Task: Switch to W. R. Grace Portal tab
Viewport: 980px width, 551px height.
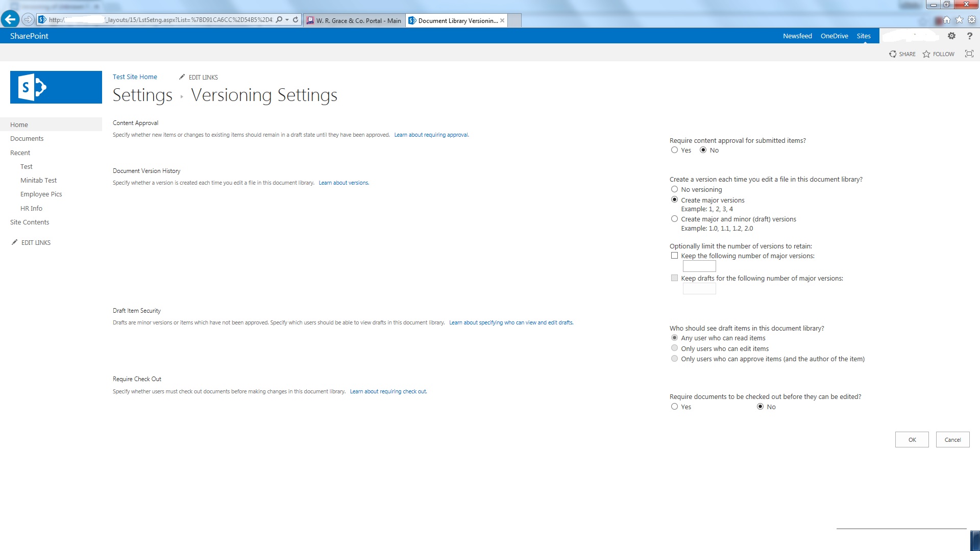Action: (354, 21)
